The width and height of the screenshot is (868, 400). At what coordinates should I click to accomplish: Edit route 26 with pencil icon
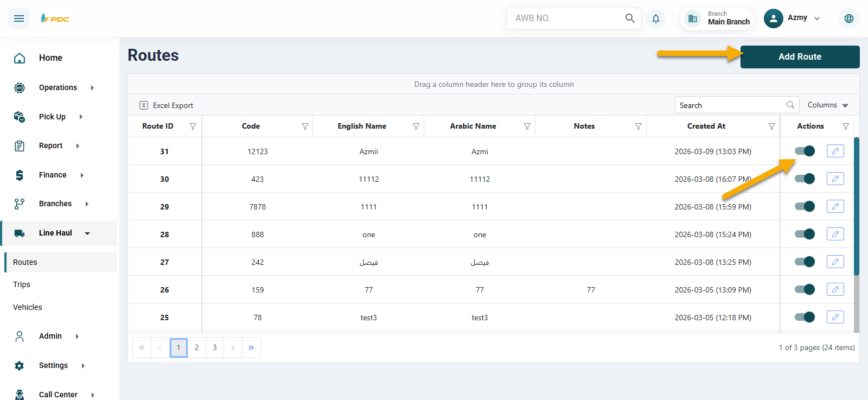pos(835,289)
